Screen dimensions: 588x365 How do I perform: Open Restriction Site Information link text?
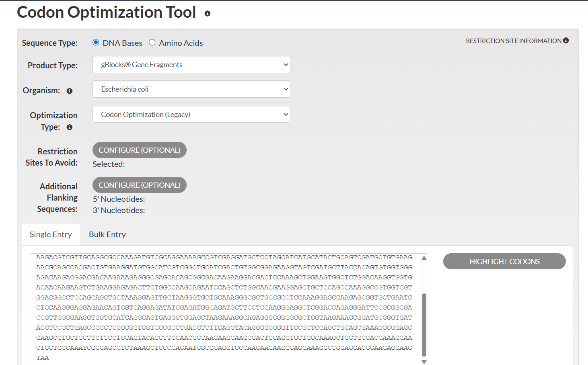(513, 41)
